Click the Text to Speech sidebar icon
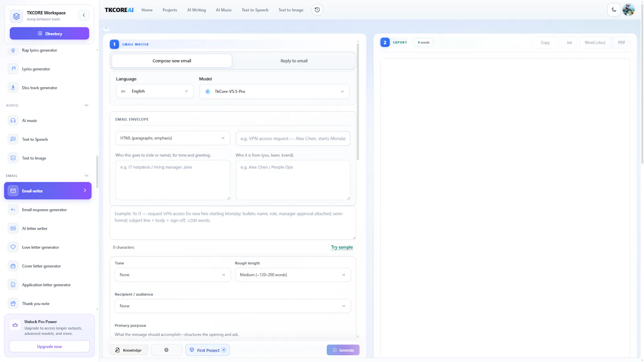This screenshot has height=362, width=644. tap(13, 139)
